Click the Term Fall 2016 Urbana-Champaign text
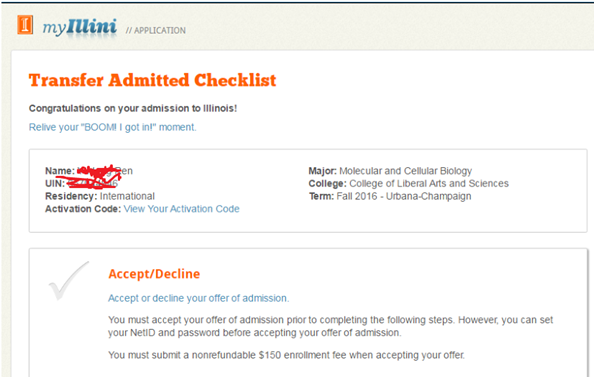594x377 pixels. pyautogui.click(x=390, y=196)
